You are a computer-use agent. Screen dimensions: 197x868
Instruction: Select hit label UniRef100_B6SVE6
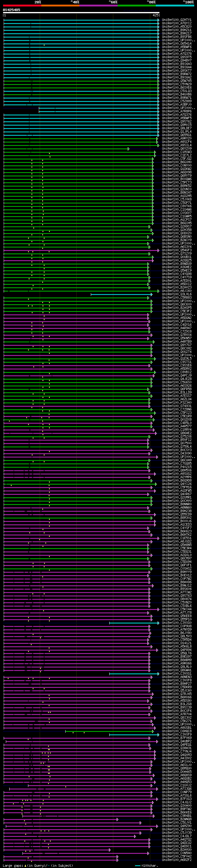[x=176, y=88]
